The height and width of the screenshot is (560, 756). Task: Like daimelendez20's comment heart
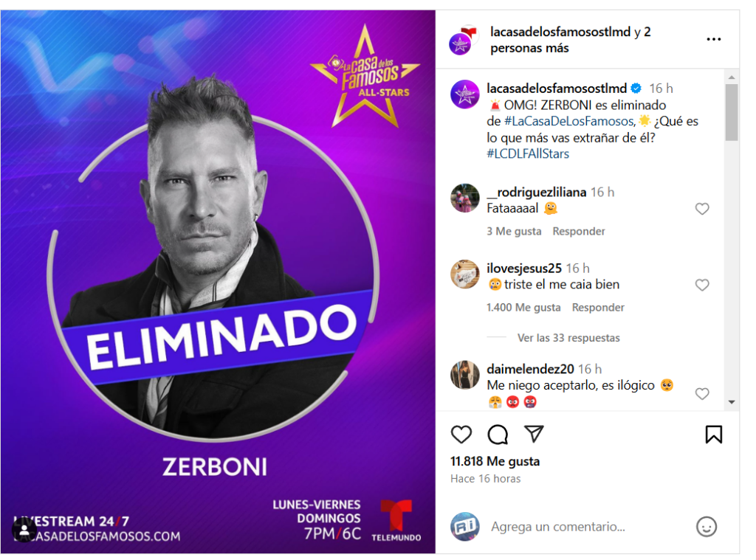click(x=702, y=394)
